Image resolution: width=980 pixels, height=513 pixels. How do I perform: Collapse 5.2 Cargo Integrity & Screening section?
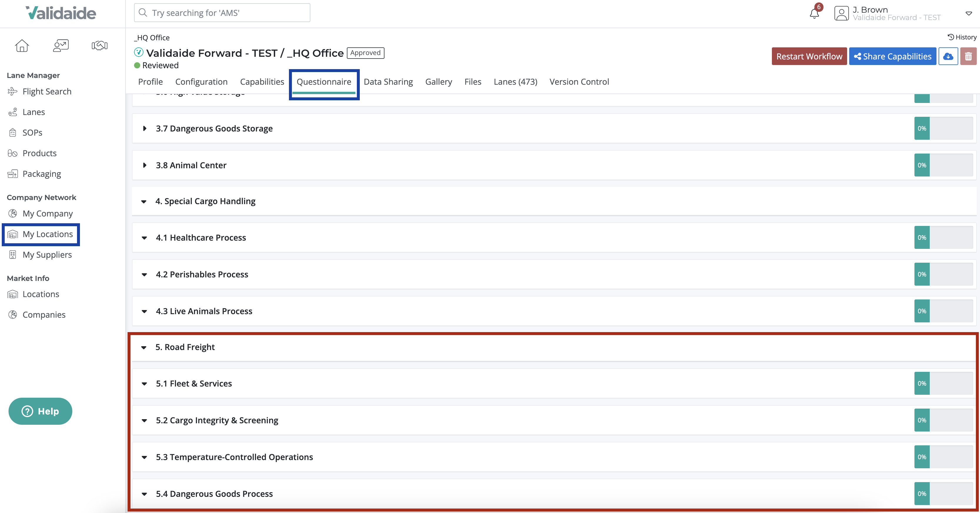click(144, 421)
